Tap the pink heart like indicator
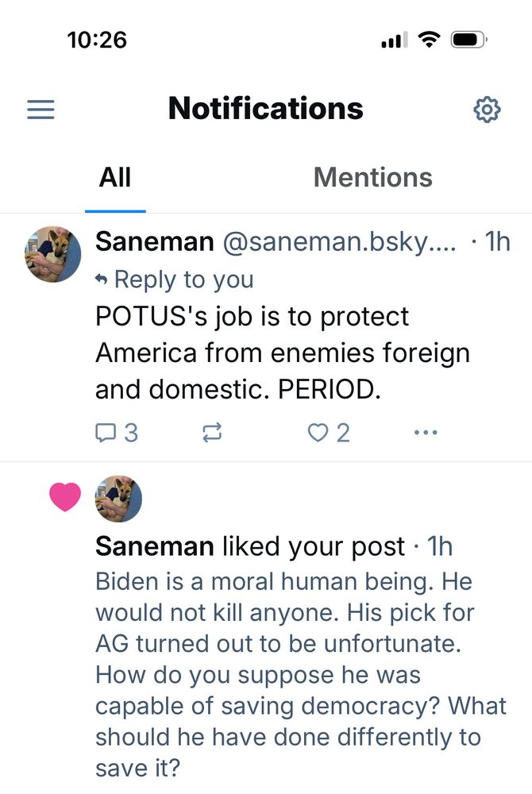Viewport: 532px width, 794px height. pos(65,498)
